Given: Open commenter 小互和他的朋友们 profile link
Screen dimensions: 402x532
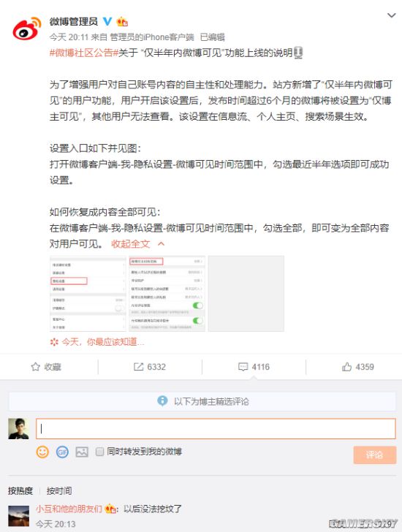Looking at the screenshot, I should pyautogui.click(x=69, y=509).
